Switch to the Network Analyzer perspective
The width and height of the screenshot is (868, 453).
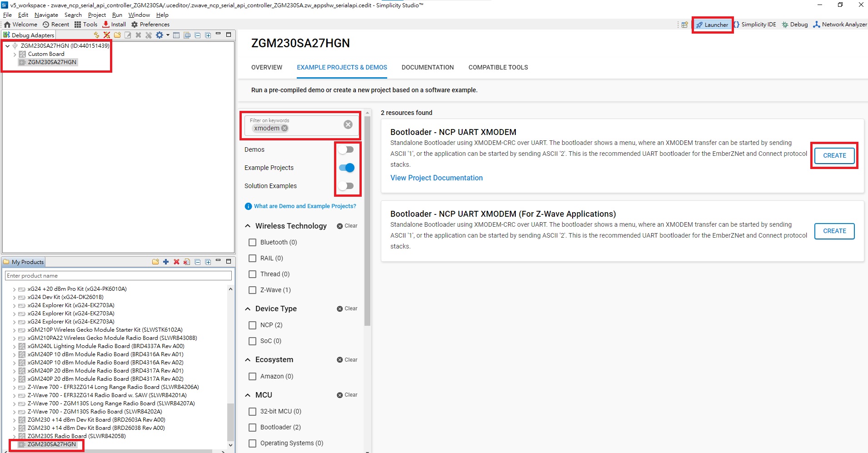[x=840, y=25]
